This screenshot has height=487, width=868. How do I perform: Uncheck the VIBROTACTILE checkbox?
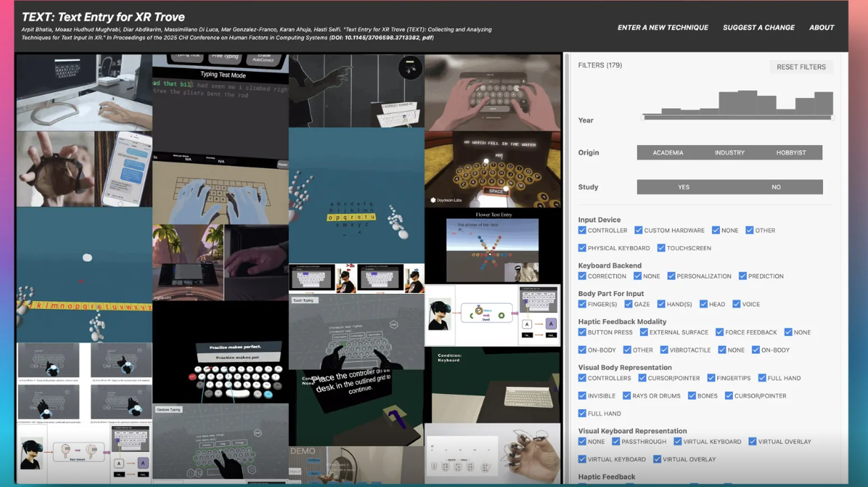(x=664, y=350)
